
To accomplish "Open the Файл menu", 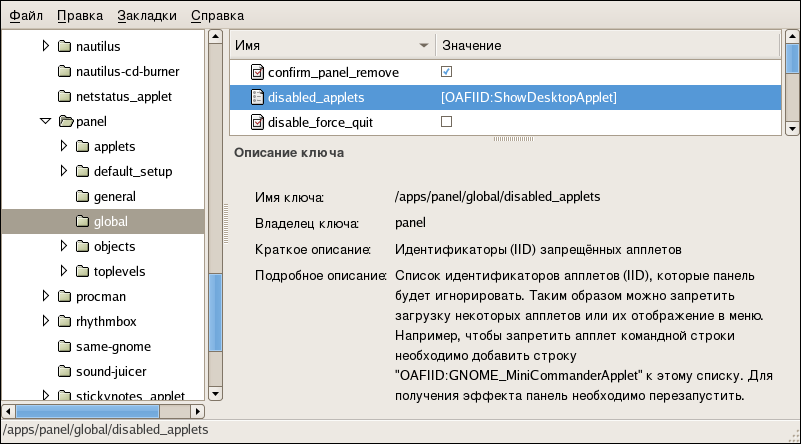I will coord(25,16).
